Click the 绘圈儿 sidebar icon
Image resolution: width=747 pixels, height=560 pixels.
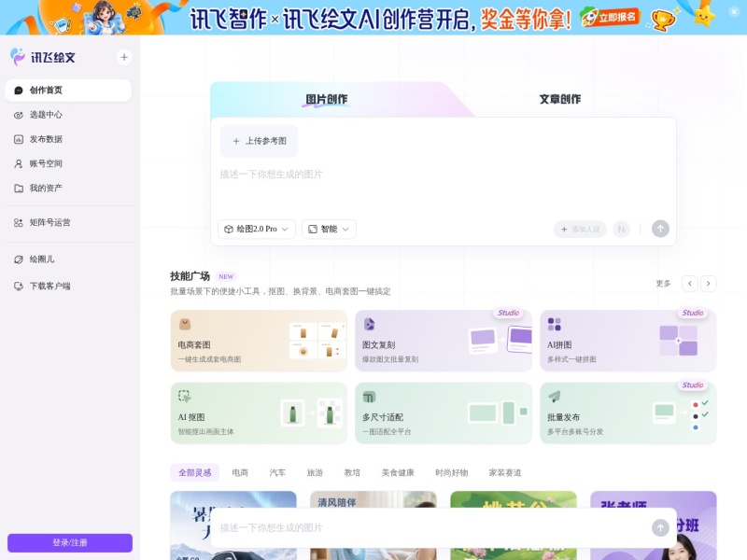tap(19, 259)
